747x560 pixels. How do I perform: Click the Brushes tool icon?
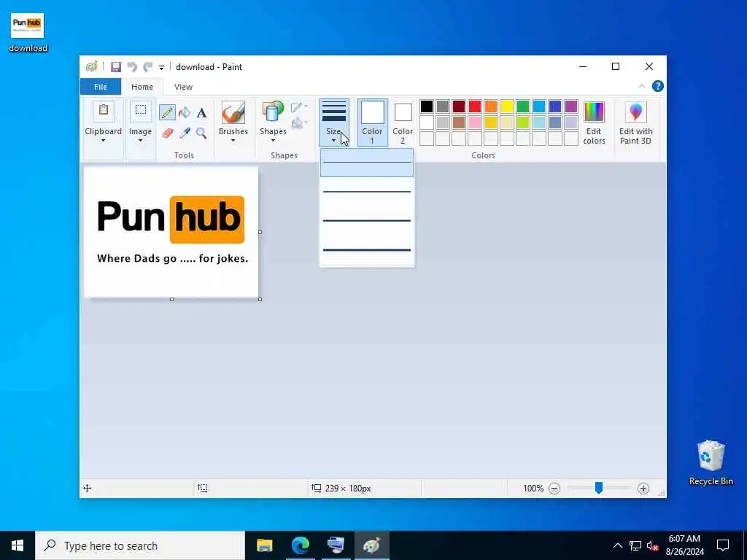[x=233, y=113]
